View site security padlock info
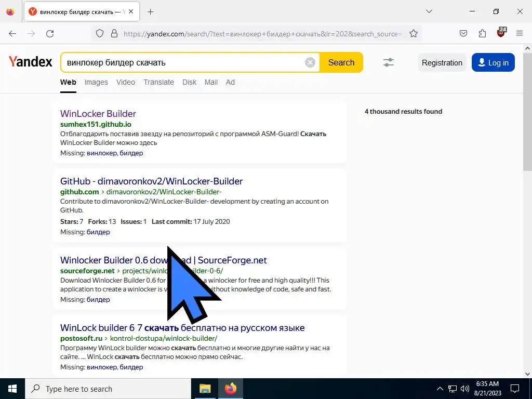 click(x=114, y=34)
